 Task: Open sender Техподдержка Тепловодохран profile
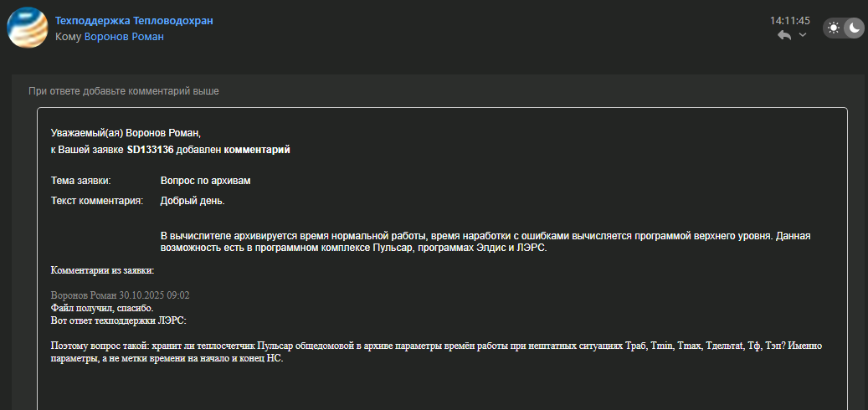134,20
